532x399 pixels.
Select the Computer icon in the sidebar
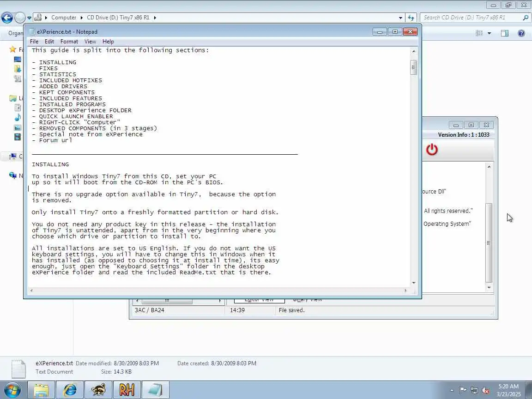tap(13, 156)
